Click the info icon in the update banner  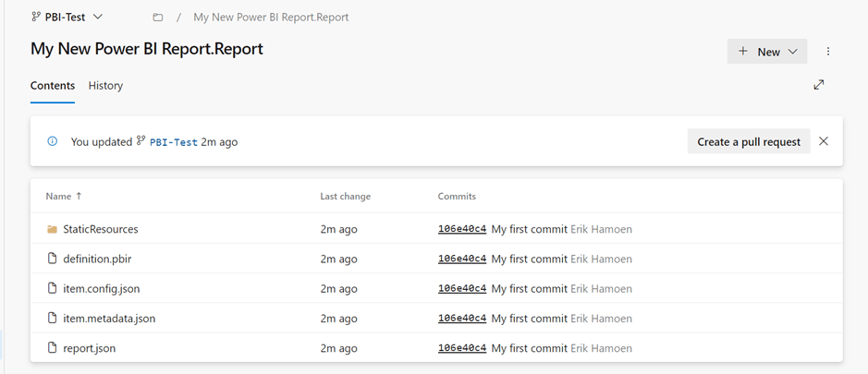click(x=52, y=141)
